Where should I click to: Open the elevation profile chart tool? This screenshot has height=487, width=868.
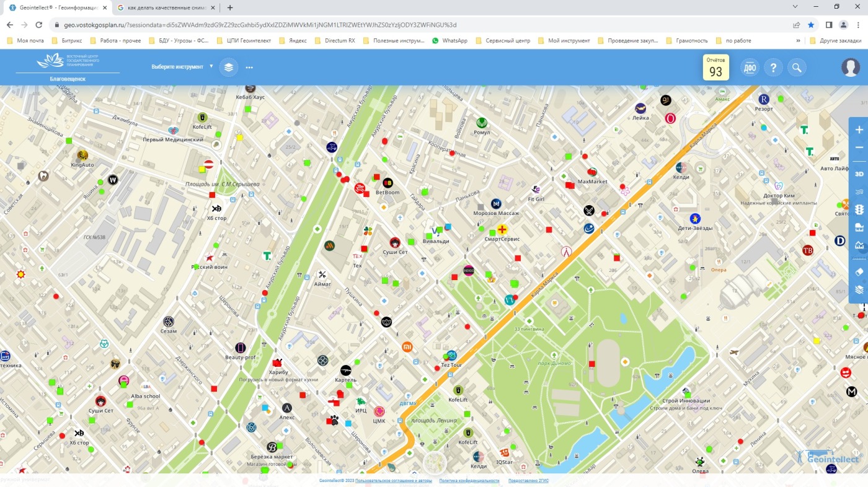click(x=859, y=245)
